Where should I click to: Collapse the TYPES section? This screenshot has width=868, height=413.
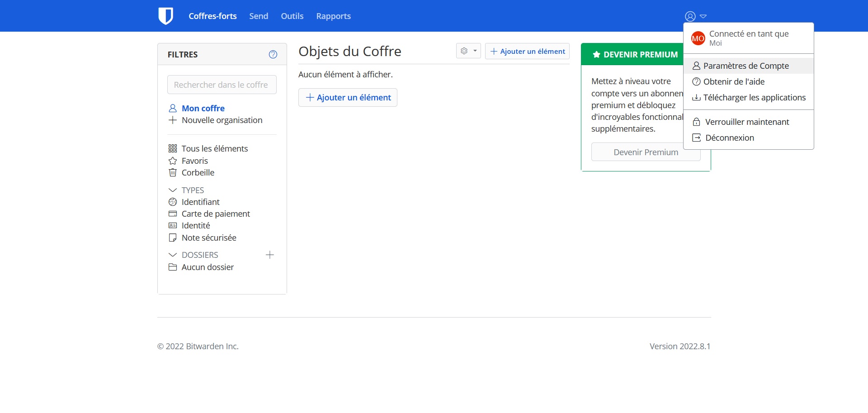[173, 190]
